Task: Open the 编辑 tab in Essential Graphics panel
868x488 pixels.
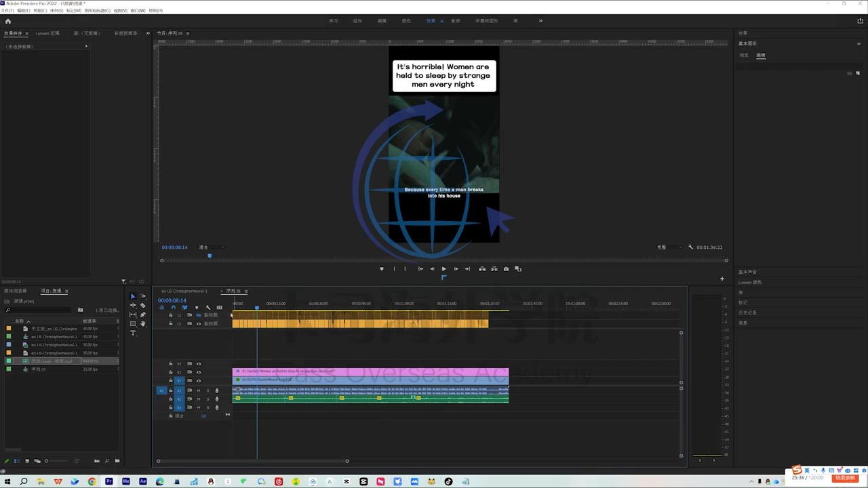Action: click(x=761, y=56)
